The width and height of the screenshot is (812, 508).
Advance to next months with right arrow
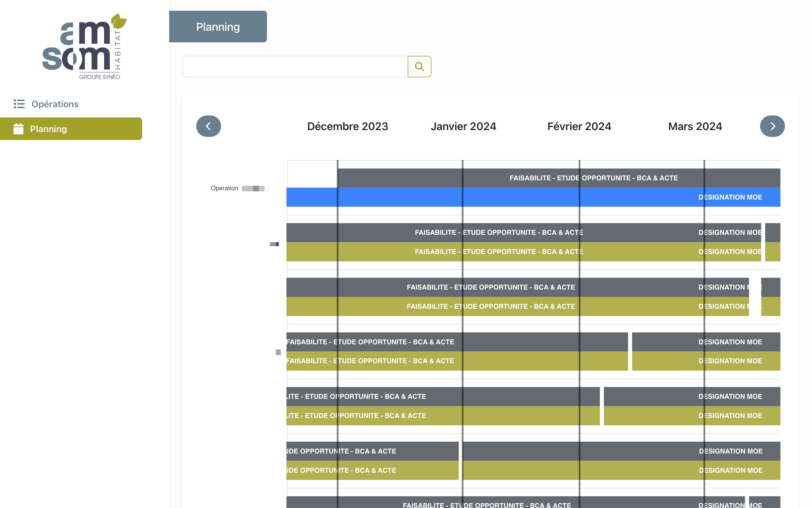(772, 126)
